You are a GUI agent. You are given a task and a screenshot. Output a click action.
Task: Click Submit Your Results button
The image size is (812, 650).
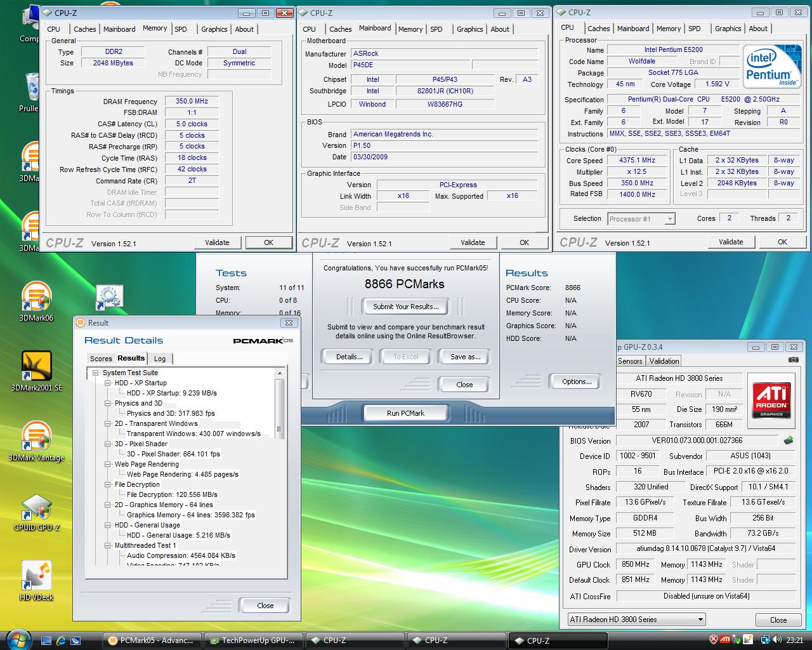pyautogui.click(x=406, y=307)
